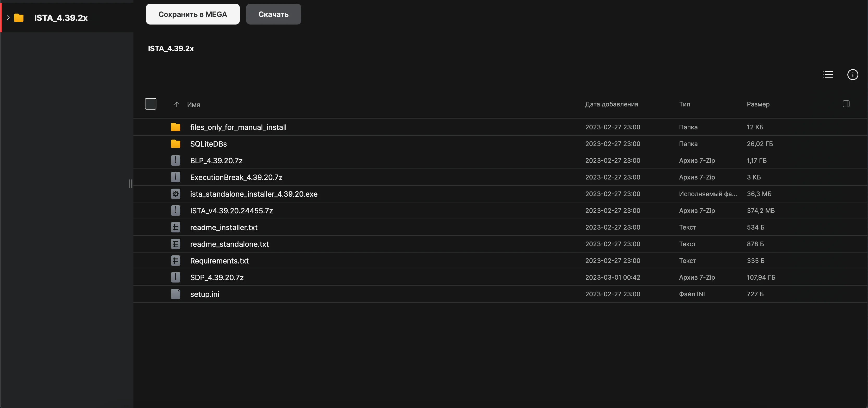Click the ISTA_4.39.2x sidebar folder icon
The image size is (868, 408).
pos(19,18)
